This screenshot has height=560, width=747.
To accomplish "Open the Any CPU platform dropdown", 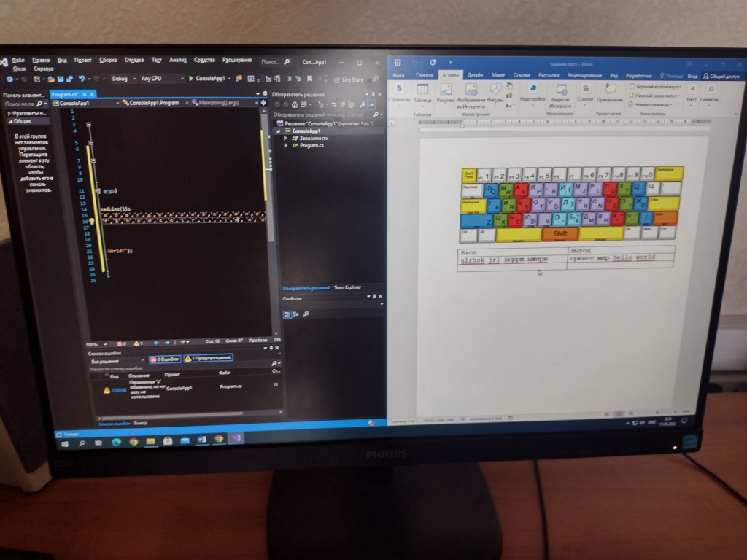I will pyautogui.click(x=160, y=78).
